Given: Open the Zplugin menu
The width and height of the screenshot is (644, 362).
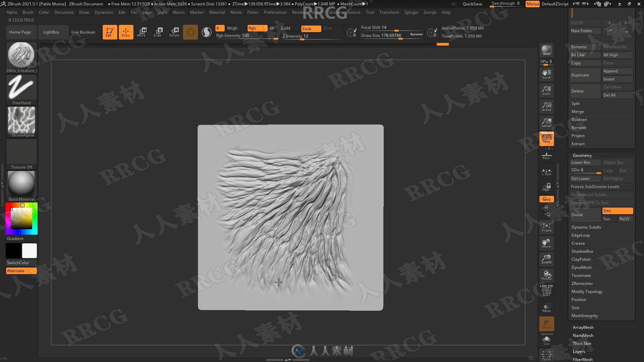Looking at the screenshot, I should 411,12.
